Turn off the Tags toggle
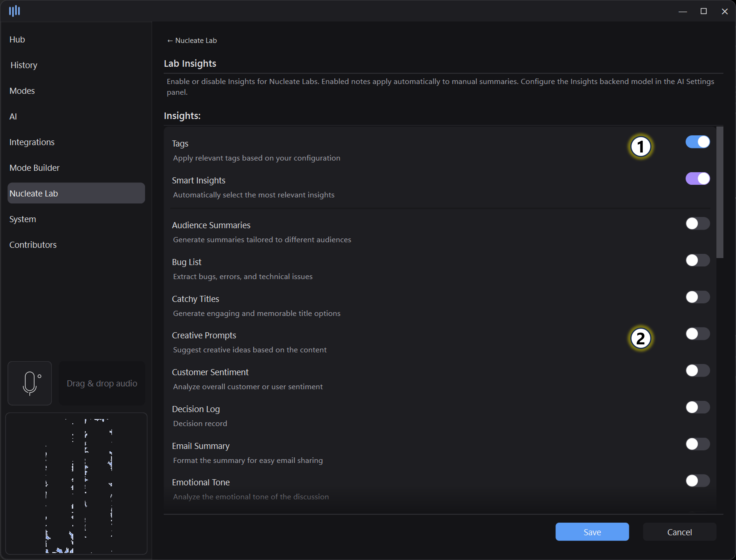The width and height of the screenshot is (736, 560). tap(697, 142)
